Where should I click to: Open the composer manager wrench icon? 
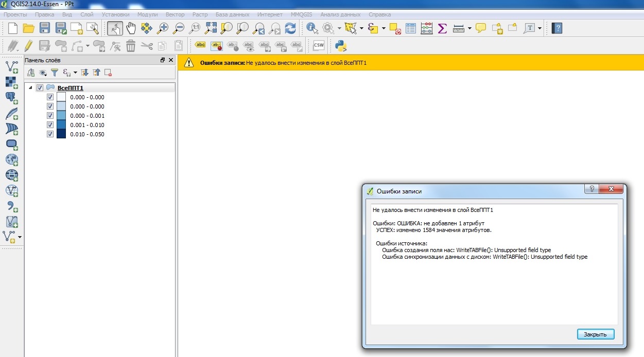pos(93,28)
